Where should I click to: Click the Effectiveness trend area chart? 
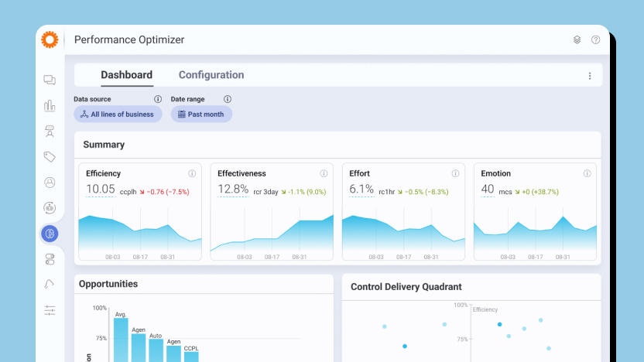pos(272,234)
